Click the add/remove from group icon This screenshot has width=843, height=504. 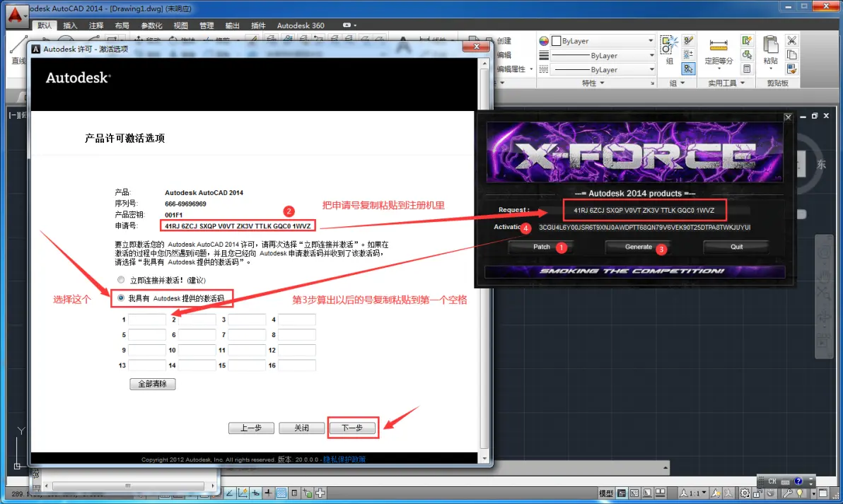pos(688,54)
